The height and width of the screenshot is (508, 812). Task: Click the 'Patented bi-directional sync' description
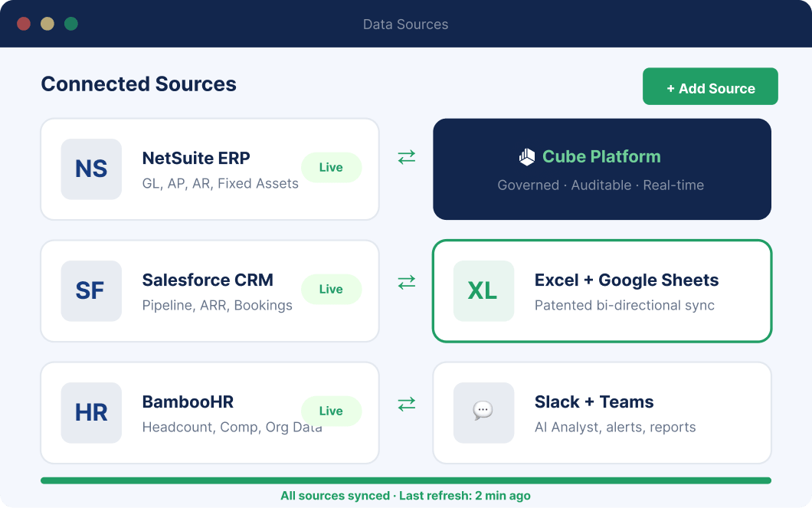tap(624, 306)
